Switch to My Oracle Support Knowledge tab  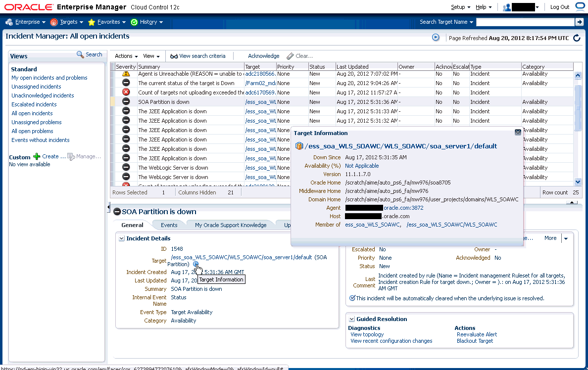[231, 225]
